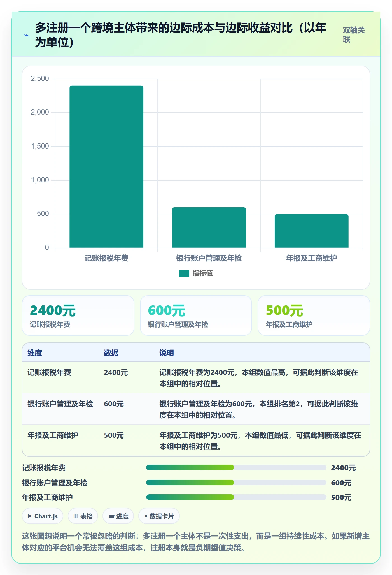The image size is (392, 575).
Task: Click the 1,000 y-axis label
Action: click(x=40, y=180)
